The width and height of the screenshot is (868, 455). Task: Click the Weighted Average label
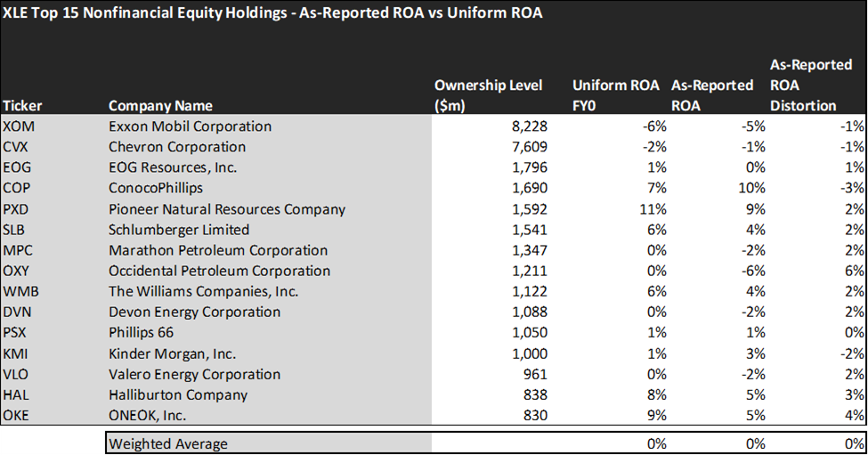[168, 444]
